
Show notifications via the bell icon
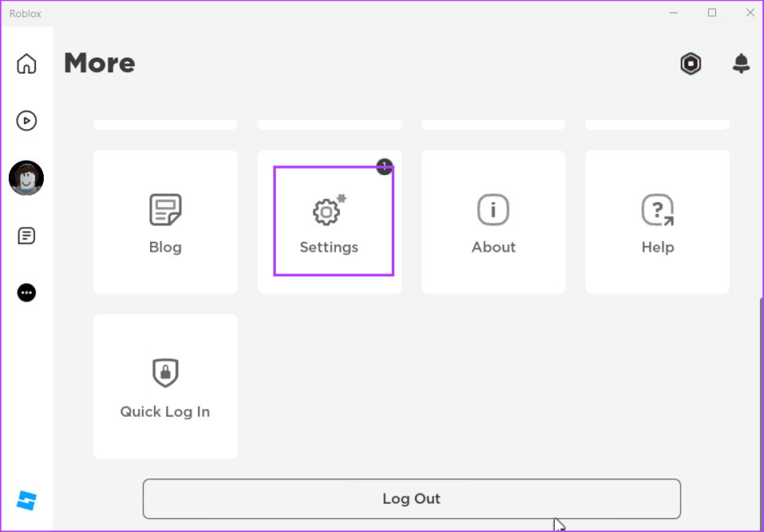pyautogui.click(x=740, y=64)
